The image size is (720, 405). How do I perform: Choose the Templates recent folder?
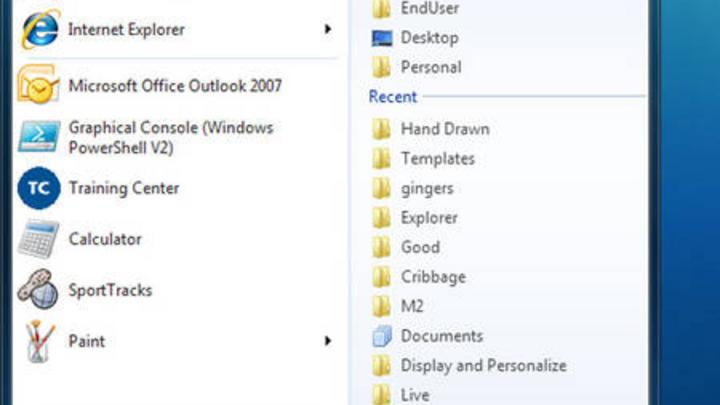point(437,158)
